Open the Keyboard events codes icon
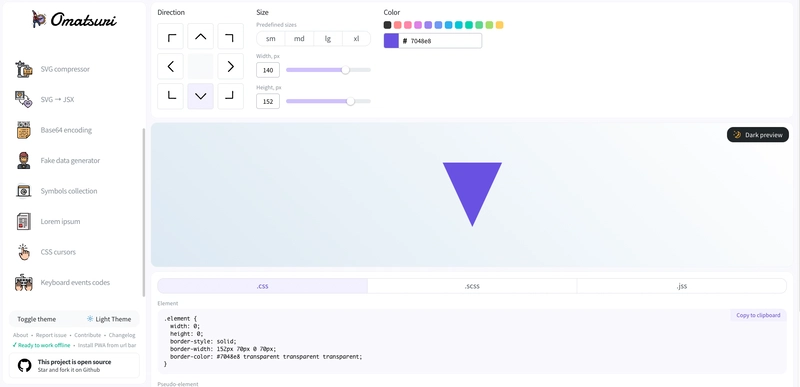 [23, 282]
